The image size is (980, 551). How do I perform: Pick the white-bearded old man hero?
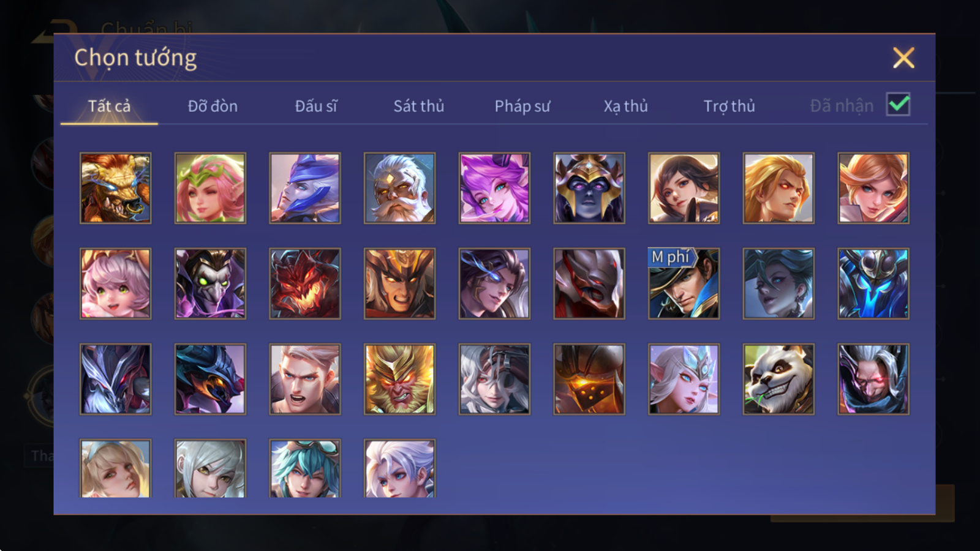pyautogui.click(x=399, y=188)
